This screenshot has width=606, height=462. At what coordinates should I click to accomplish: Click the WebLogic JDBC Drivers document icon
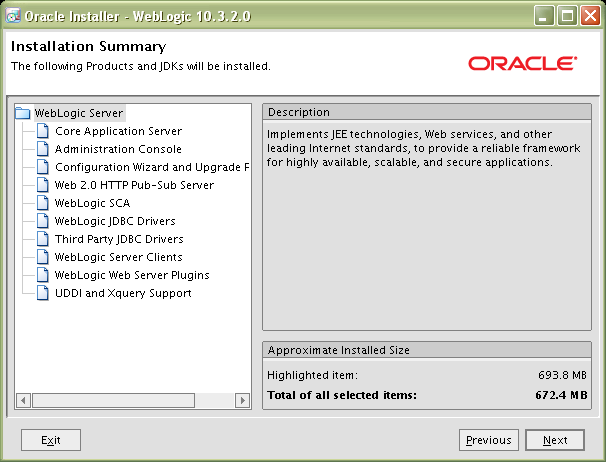[42, 221]
